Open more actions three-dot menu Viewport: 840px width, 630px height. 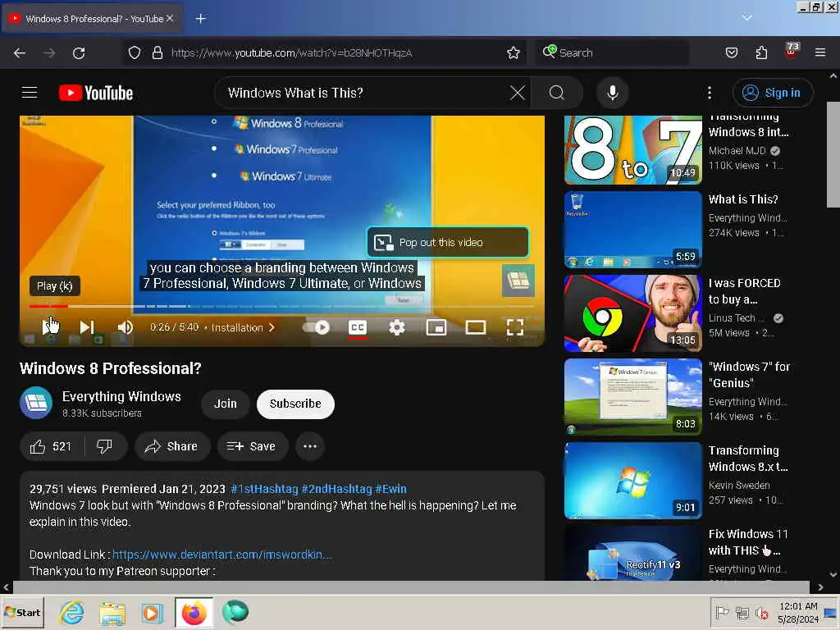[309, 446]
